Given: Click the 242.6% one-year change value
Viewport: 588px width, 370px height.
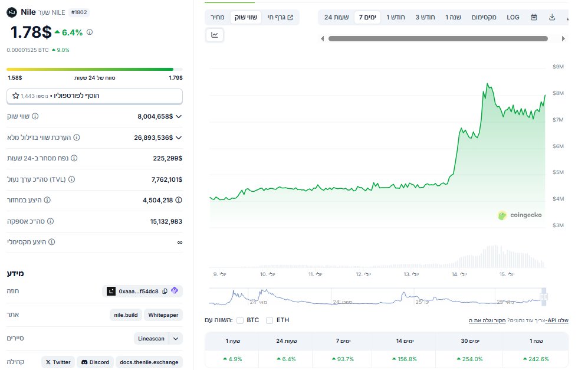Looking at the screenshot, I should pos(536,359).
